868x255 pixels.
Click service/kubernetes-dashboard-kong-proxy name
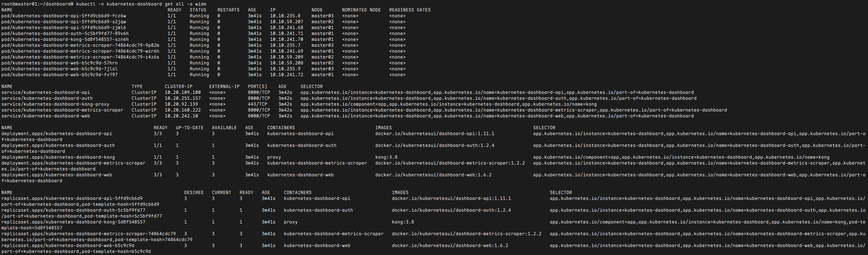55,104
